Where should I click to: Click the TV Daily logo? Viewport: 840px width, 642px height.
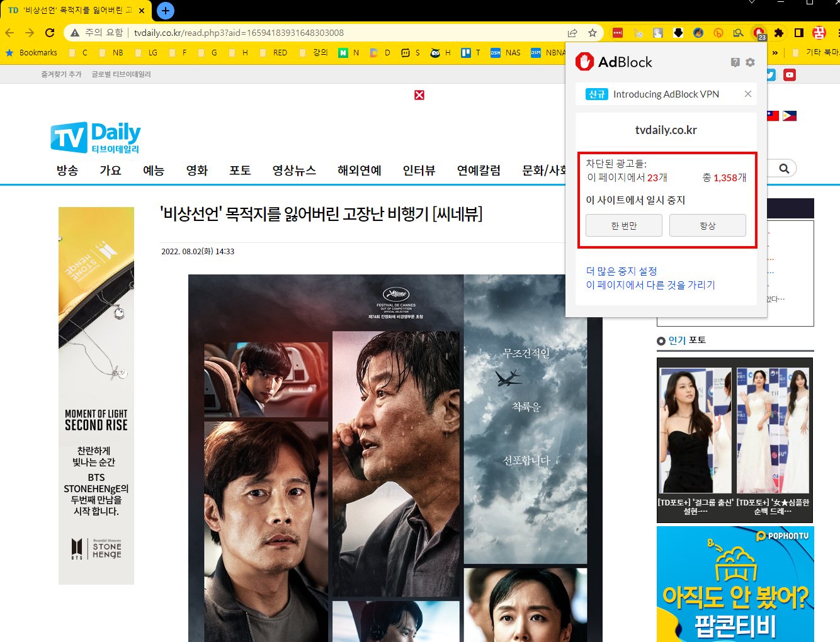click(96, 138)
